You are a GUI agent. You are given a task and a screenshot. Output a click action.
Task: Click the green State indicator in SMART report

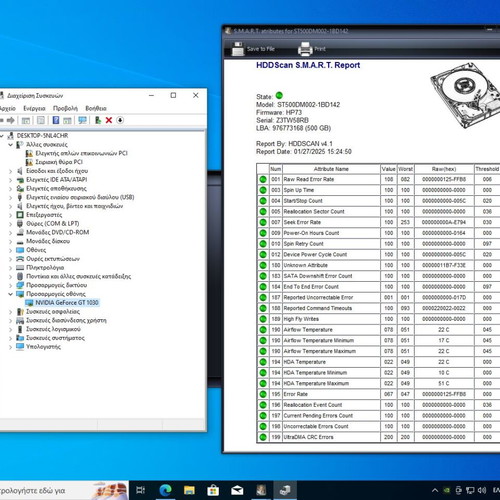click(279, 95)
